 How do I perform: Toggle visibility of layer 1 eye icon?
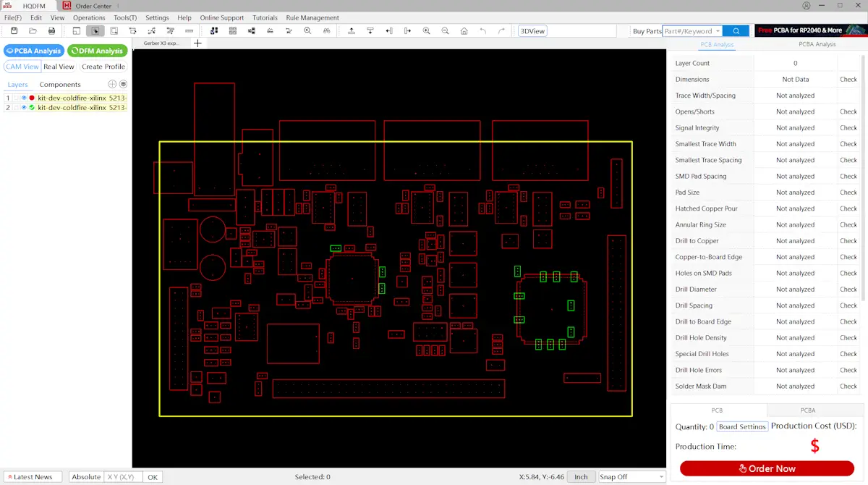pos(24,98)
